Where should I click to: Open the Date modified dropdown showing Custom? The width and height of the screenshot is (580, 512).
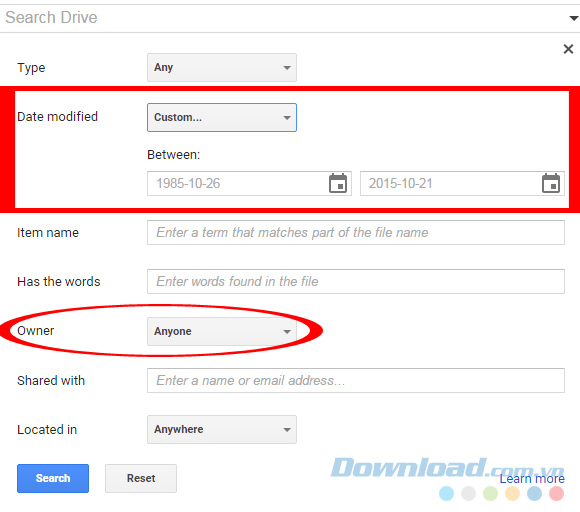coord(222,117)
